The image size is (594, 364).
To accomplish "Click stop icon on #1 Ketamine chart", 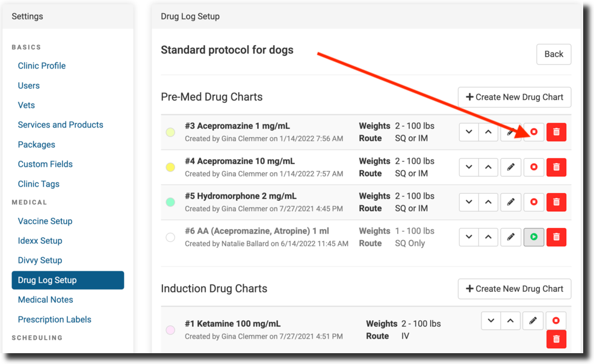I will pyautogui.click(x=556, y=321).
